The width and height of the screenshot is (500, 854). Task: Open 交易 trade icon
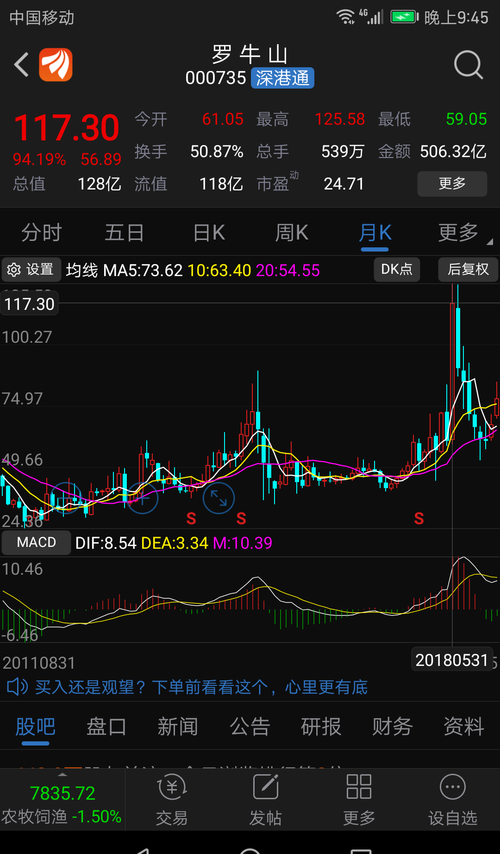click(172, 800)
